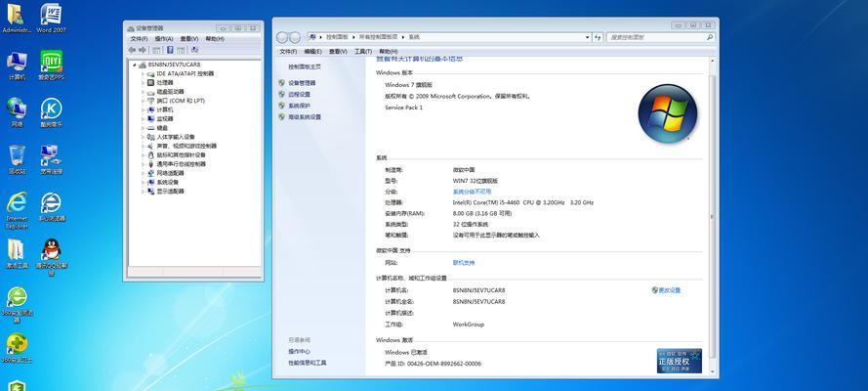Image resolution: width=868 pixels, height=391 pixels.
Task: Click the properties pane icon beside the Help icon
Action: [x=180, y=50]
